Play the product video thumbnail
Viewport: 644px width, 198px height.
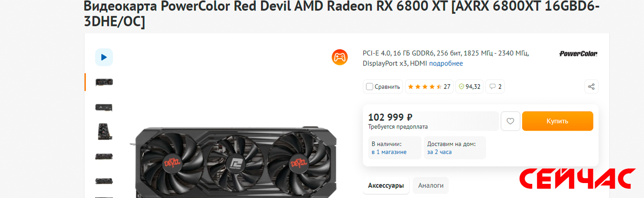(x=104, y=57)
